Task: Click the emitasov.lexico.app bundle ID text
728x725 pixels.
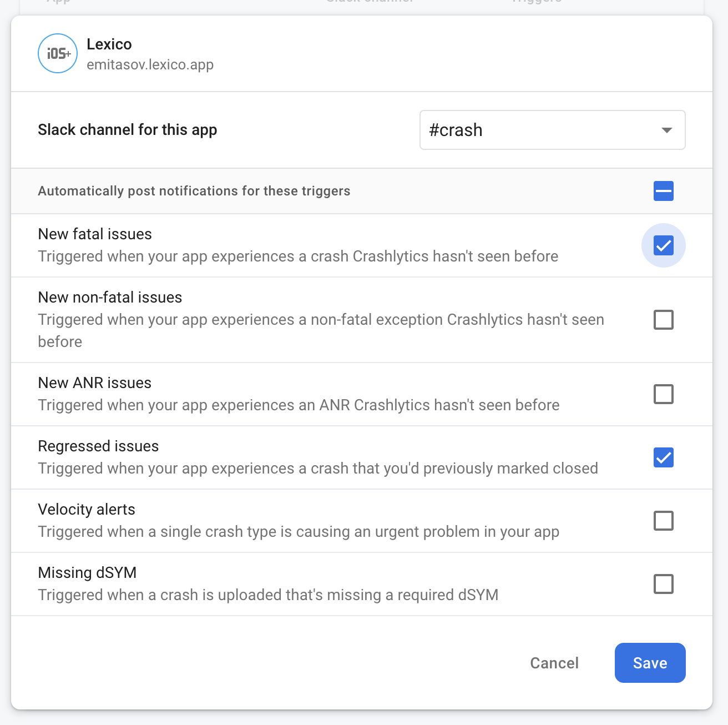Action: tap(150, 65)
